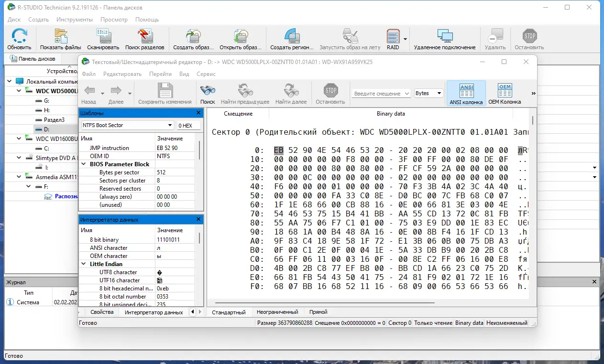
Task: Collapse the Asmedia ASM drive node
Action: (x=19, y=177)
